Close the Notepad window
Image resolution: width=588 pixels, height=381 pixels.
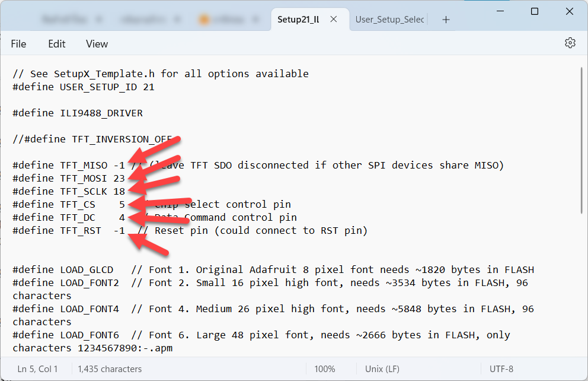pyautogui.click(x=570, y=11)
